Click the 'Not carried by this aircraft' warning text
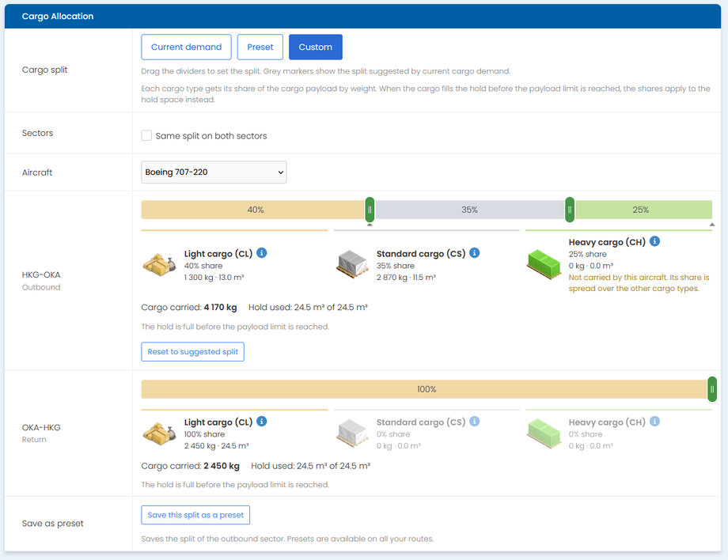Viewport: 728px width, 560px height. 639,283
